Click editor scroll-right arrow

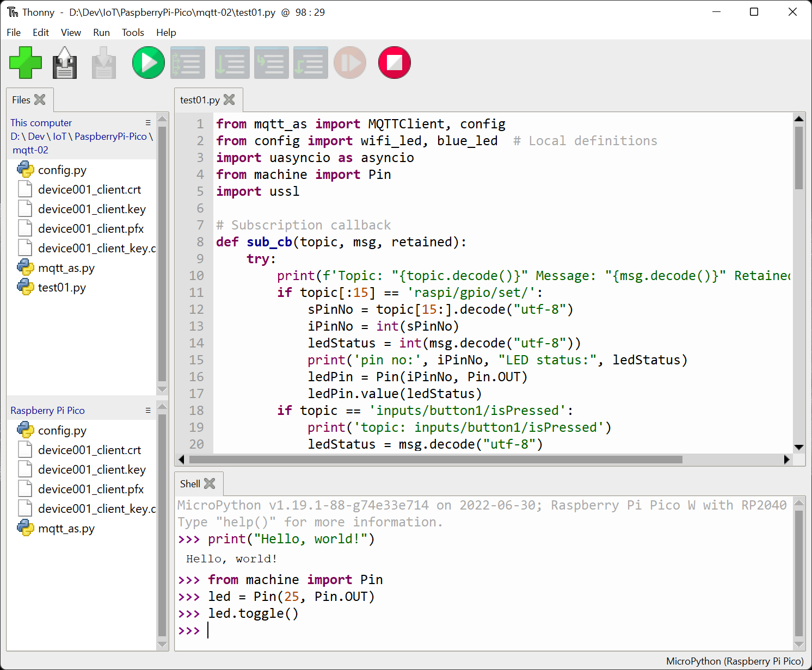(x=786, y=460)
